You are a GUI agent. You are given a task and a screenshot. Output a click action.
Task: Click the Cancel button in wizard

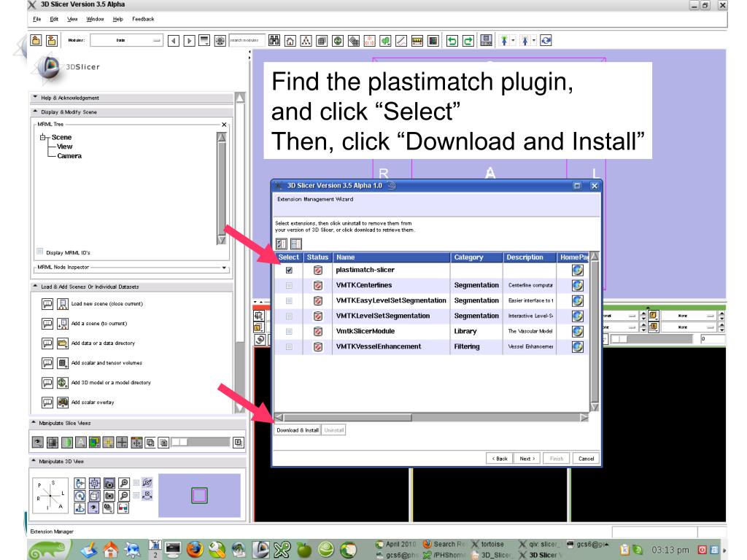[x=586, y=459]
